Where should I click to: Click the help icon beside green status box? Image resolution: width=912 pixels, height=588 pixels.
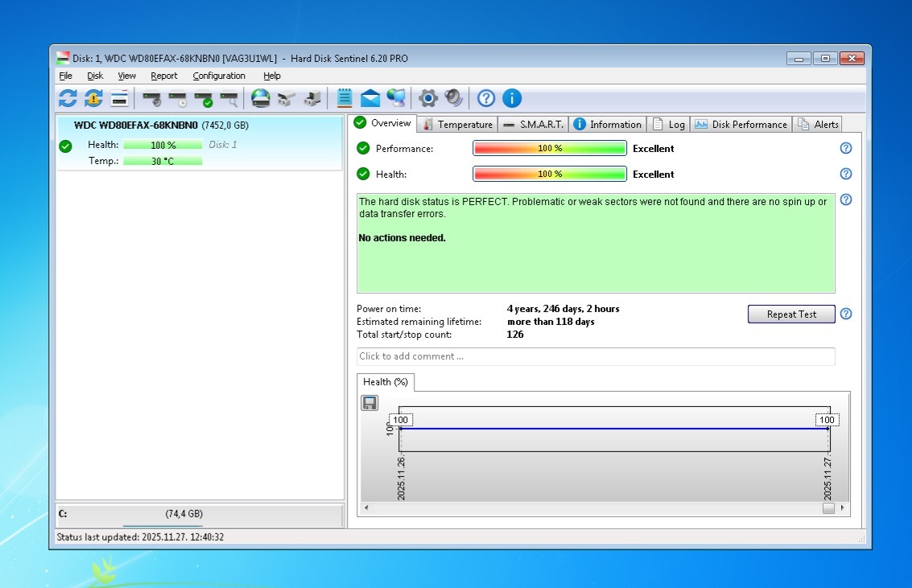coord(846,199)
